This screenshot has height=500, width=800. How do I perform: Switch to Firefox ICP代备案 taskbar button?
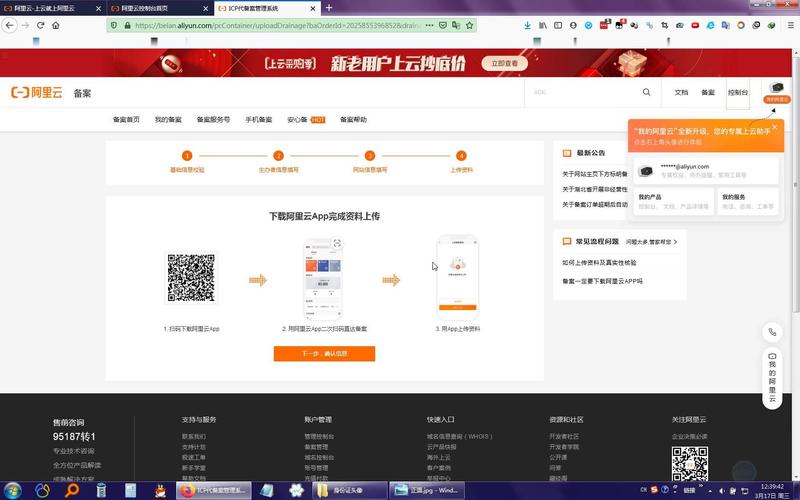pyautogui.click(x=214, y=490)
